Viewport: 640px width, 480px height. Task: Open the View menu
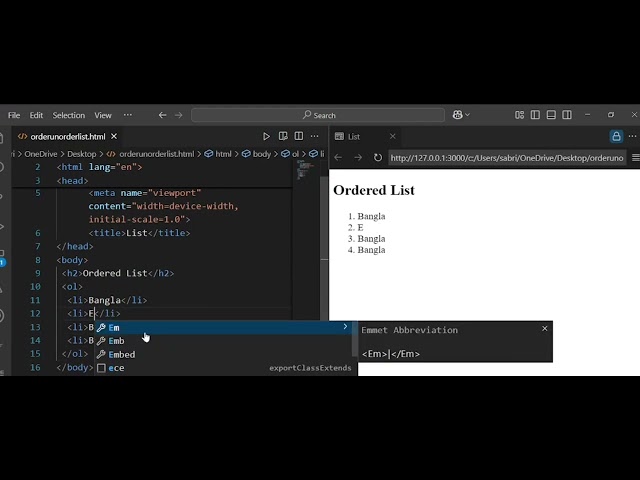point(103,116)
